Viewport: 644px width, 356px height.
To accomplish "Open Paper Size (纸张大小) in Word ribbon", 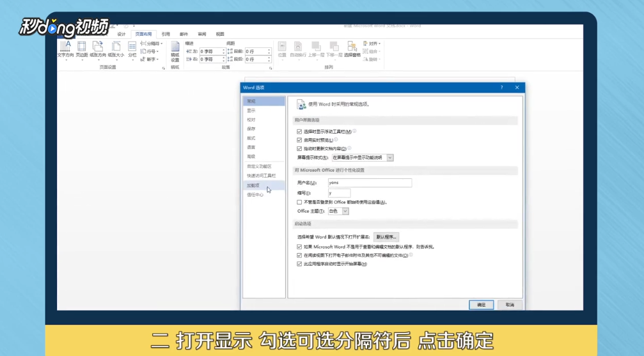I will click(x=116, y=49).
